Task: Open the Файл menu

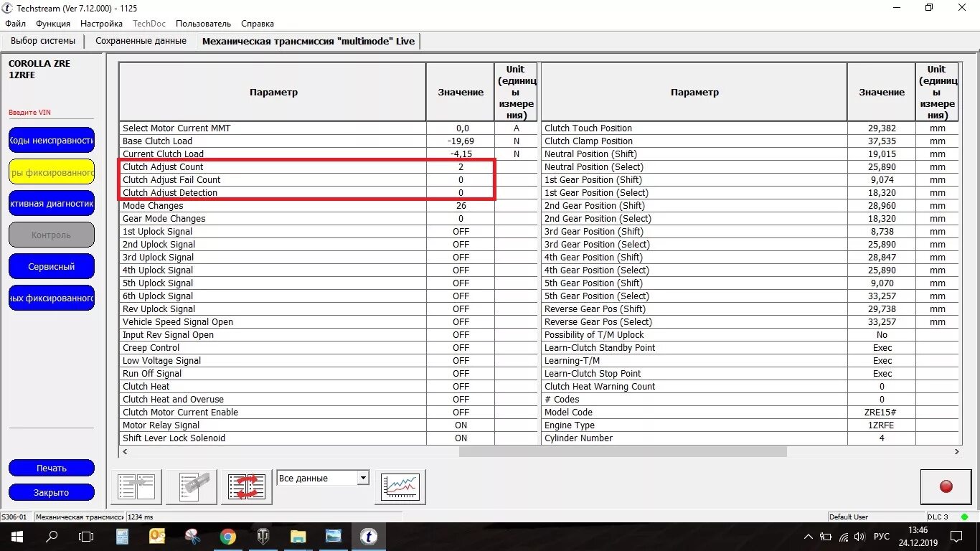Action: (15, 24)
